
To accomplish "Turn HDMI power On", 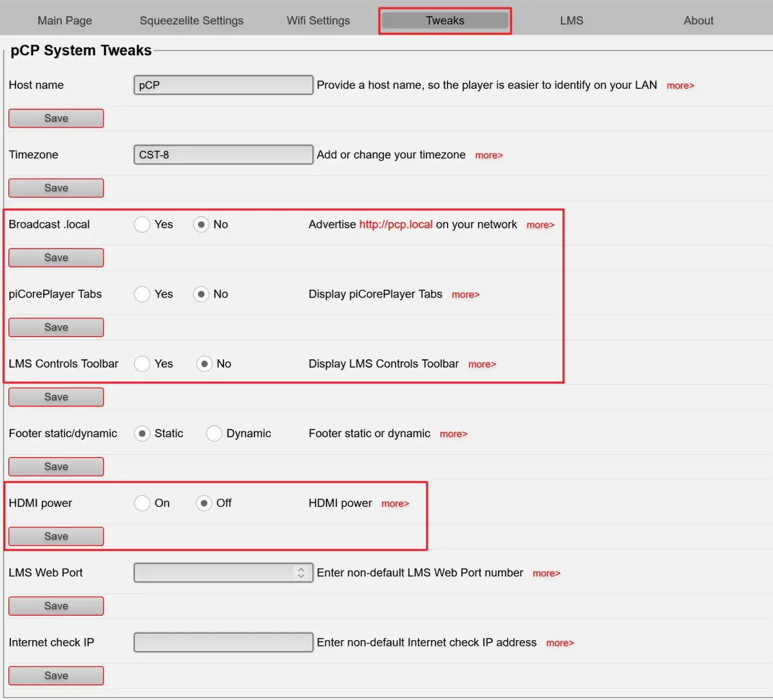I will 142,503.
